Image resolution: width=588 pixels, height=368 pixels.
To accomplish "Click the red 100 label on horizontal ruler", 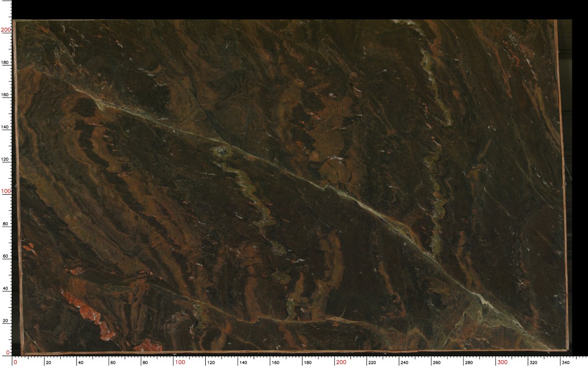I will click(x=180, y=363).
